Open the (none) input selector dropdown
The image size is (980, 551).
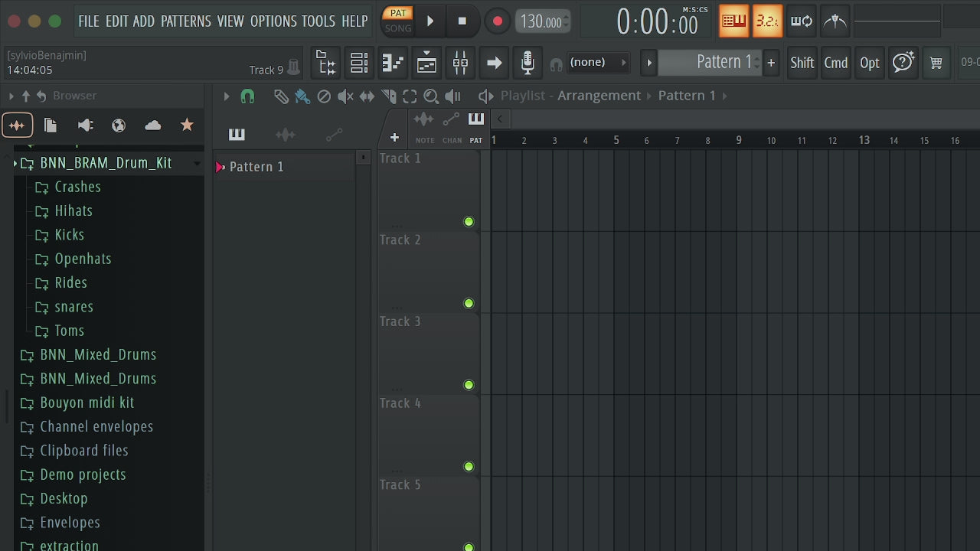pos(598,63)
